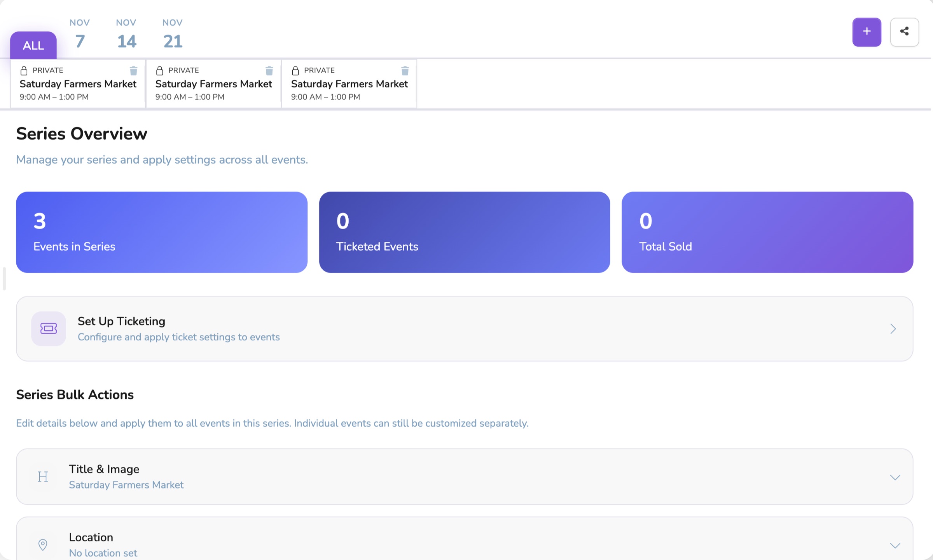Click 'No location set' text
The height and width of the screenshot is (560, 933).
(x=103, y=553)
